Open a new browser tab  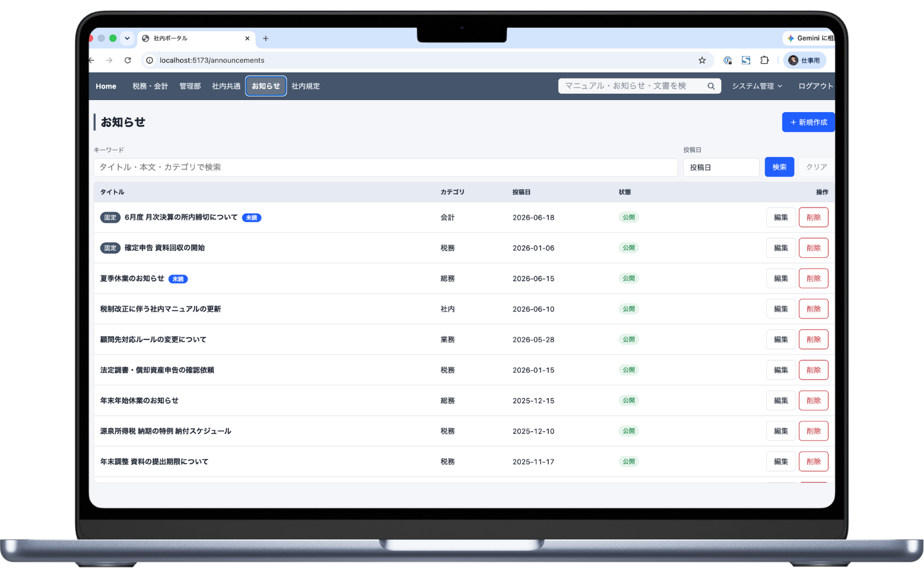266,39
